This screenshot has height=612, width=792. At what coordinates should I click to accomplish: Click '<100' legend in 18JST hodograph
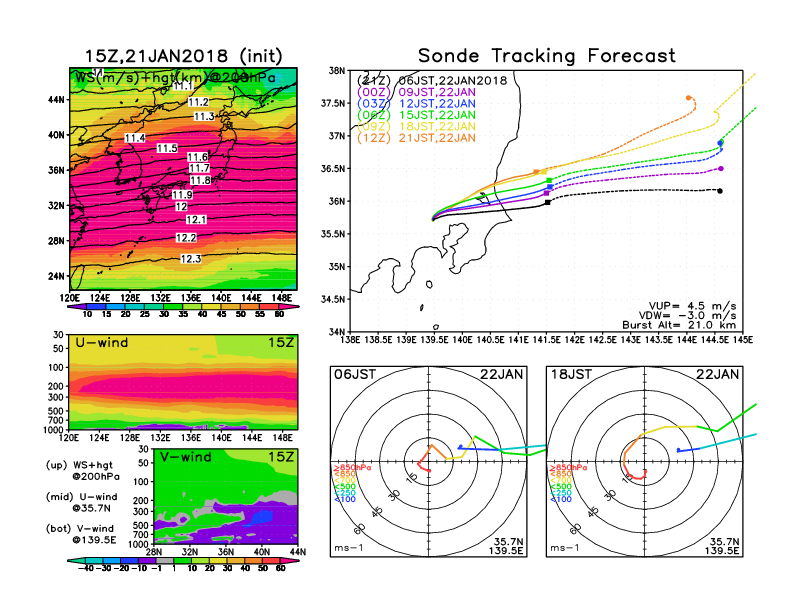pos(561,499)
